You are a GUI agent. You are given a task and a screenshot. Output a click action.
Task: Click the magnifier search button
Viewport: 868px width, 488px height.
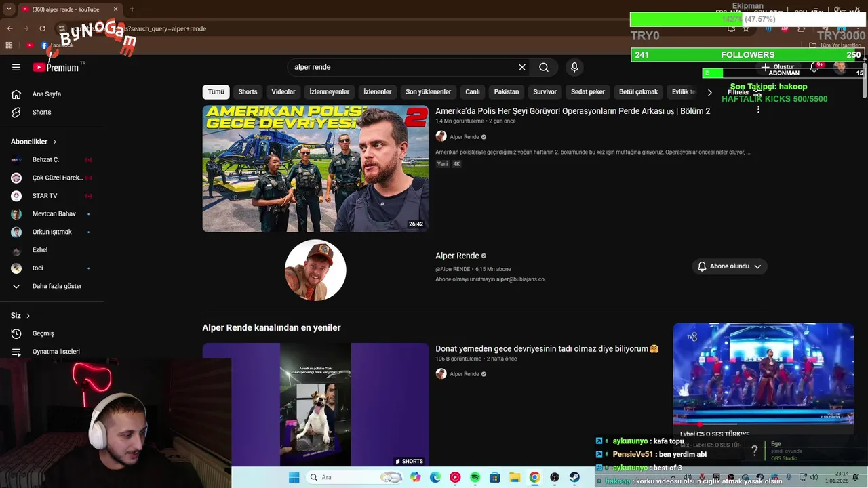click(x=544, y=67)
